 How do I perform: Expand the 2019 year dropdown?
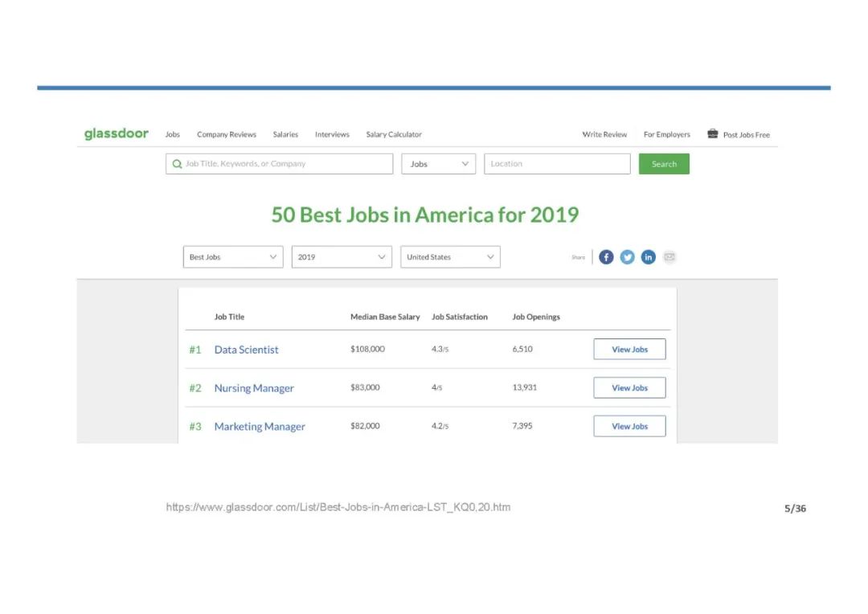(x=342, y=257)
